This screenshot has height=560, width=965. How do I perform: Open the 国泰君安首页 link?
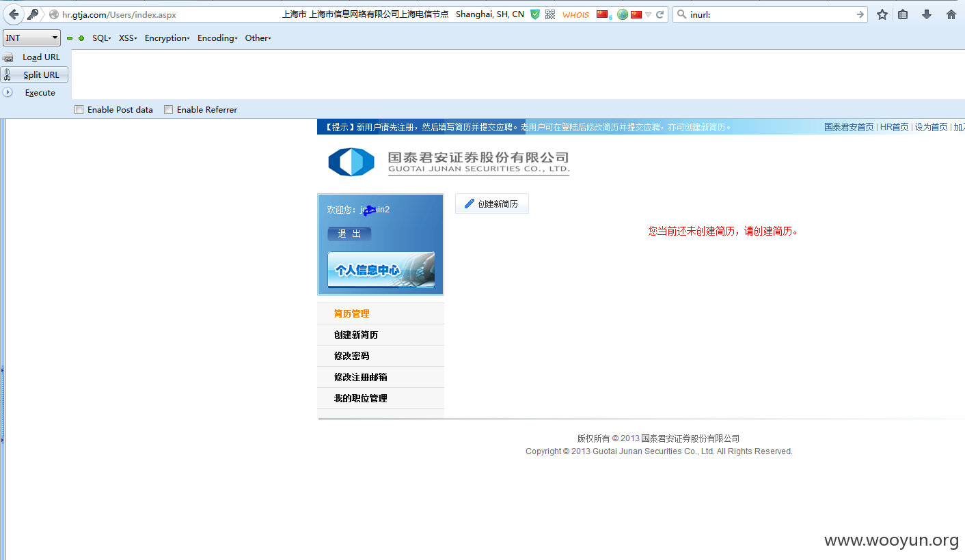848,127
